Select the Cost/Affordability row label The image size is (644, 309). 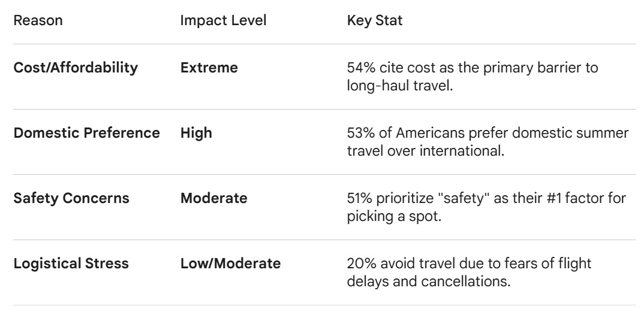pyautogui.click(x=76, y=68)
